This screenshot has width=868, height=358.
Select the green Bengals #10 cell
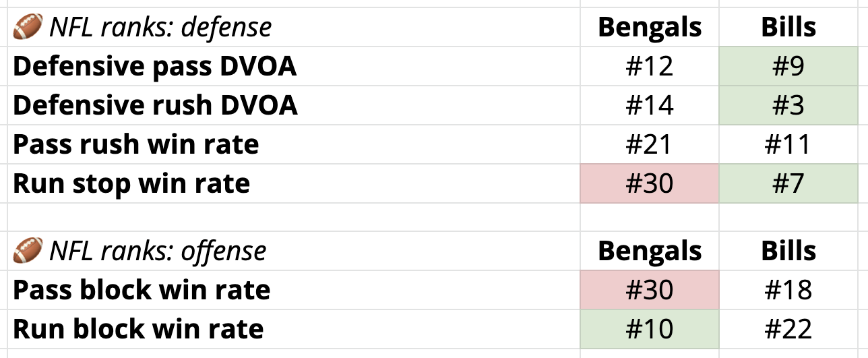click(650, 329)
